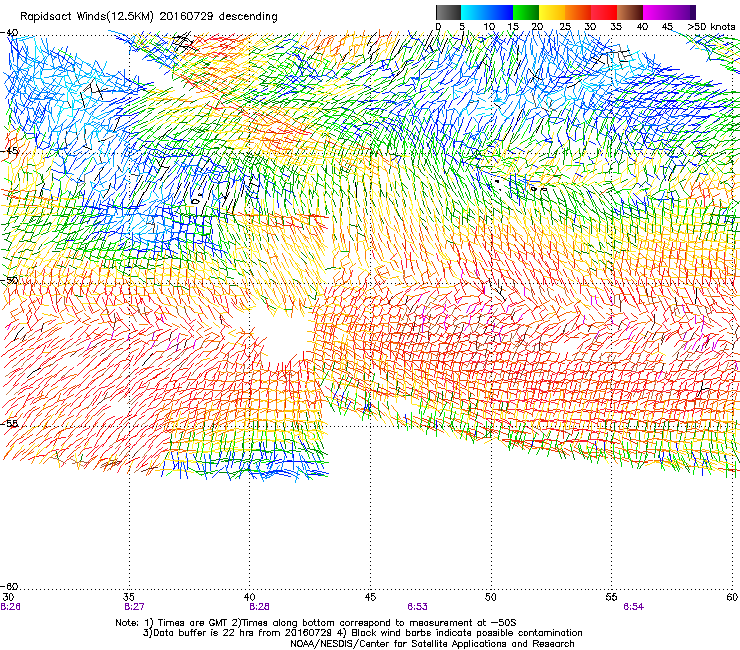Image resolution: width=740 pixels, height=650 pixels.
Task: Click the green 15-20 knots legend swatch
Action: pyautogui.click(x=526, y=12)
